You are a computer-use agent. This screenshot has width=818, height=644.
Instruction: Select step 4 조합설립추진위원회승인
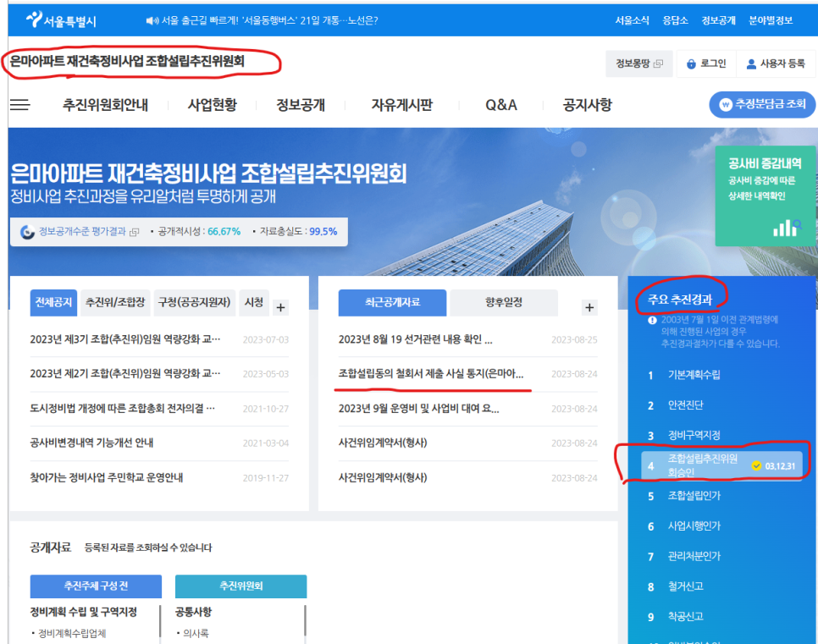tap(722, 465)
